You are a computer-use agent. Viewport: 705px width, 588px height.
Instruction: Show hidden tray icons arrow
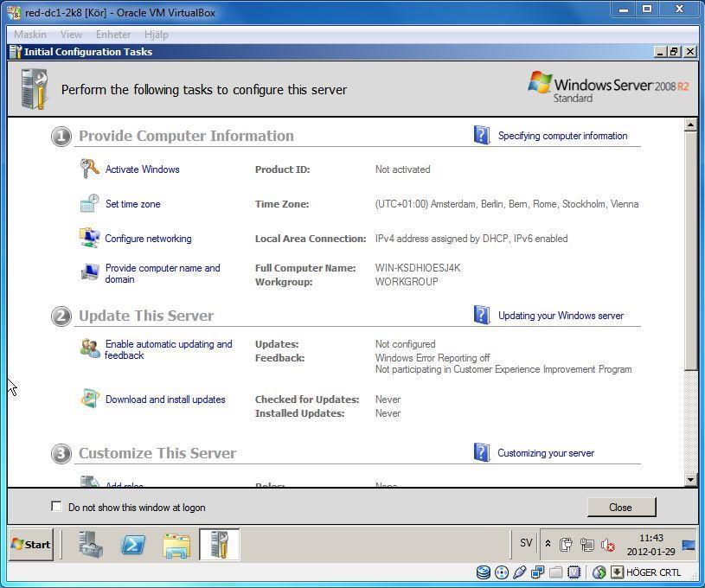pos(548,544)
